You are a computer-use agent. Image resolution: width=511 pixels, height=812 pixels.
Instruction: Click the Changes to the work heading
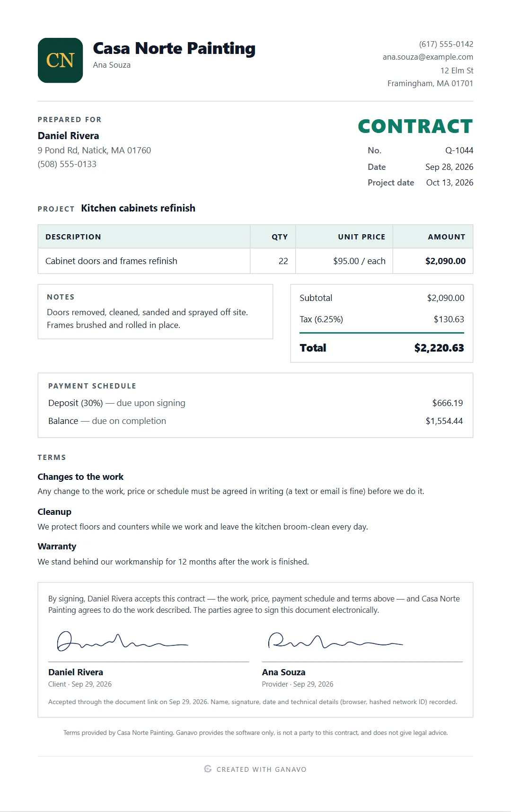[x=80, y=477]
